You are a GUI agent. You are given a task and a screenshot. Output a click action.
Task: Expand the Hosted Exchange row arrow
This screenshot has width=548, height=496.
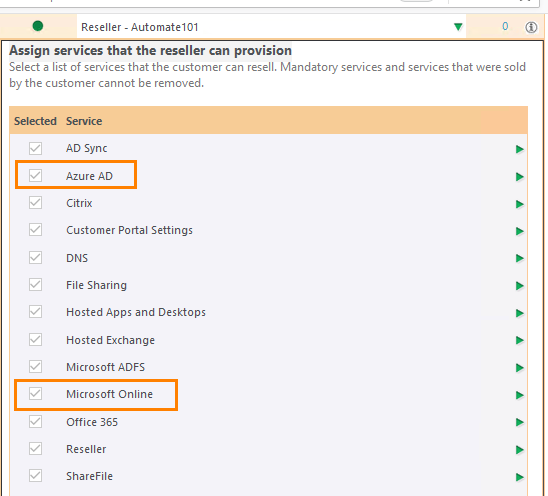520,340
